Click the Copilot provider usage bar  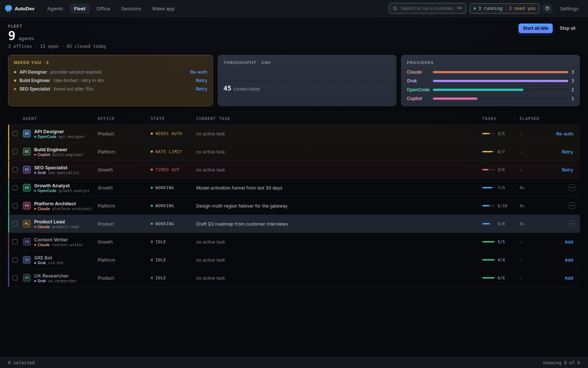[501, 99]
